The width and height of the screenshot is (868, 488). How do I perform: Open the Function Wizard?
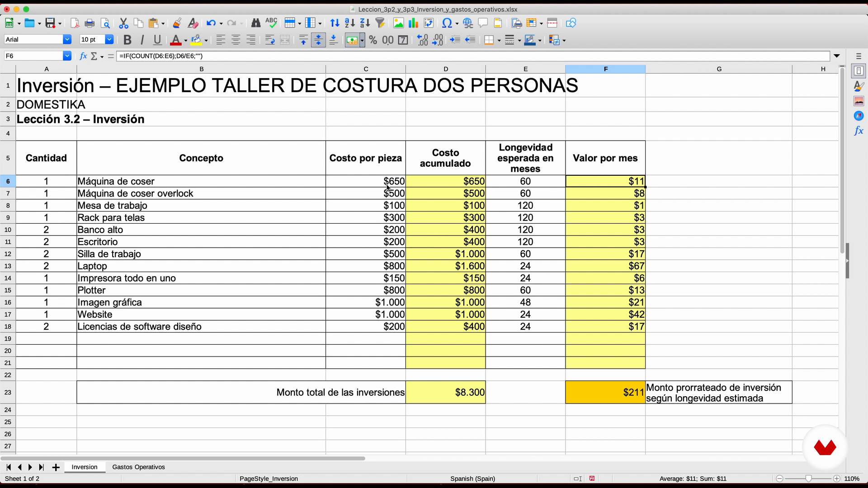click(x=83, y=56)
